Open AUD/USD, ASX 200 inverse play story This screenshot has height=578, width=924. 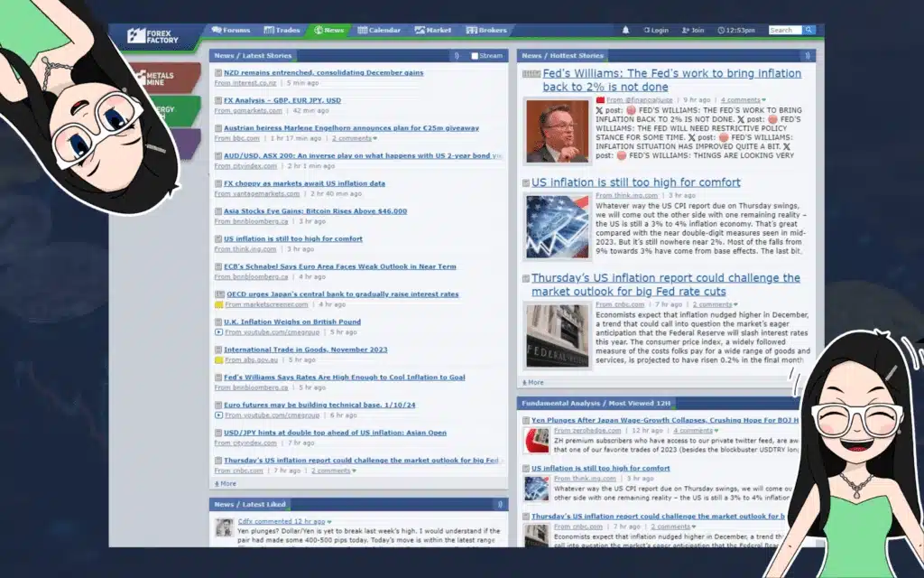point(362,155)
